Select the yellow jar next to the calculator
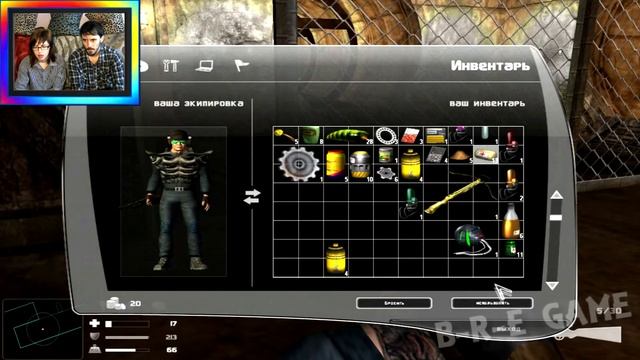 coord(411,164)
